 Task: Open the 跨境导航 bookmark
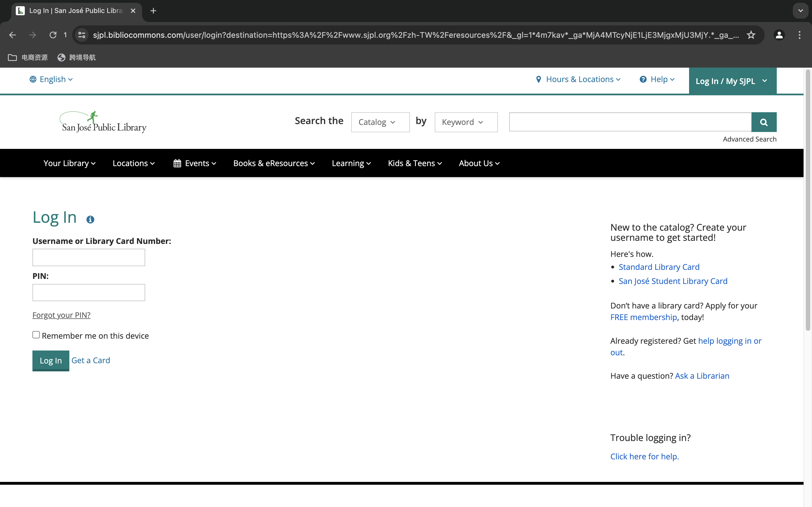(x=77, y=57)
